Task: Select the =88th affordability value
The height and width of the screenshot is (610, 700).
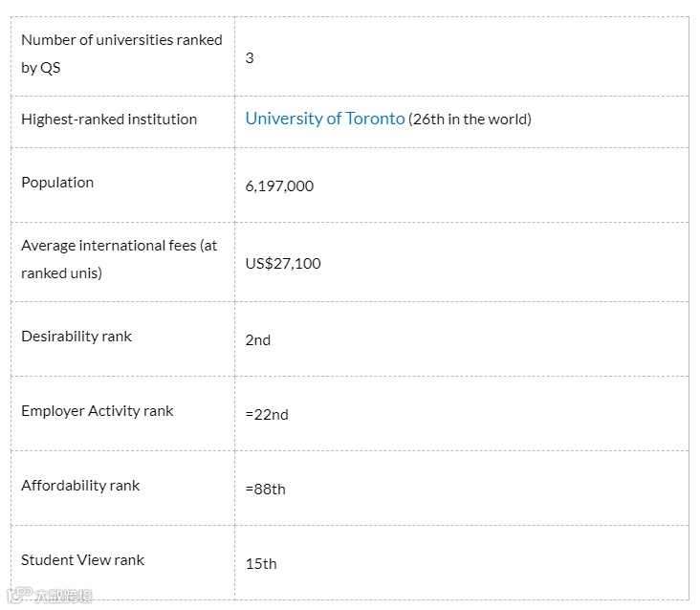Action: point(265,490)
